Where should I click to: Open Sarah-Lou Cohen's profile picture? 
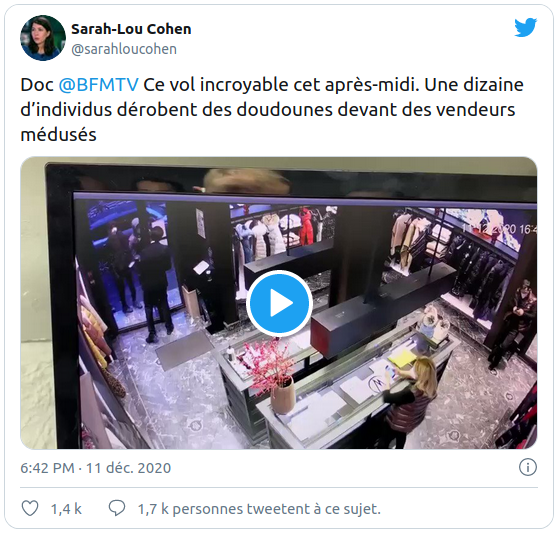(43, 38)
